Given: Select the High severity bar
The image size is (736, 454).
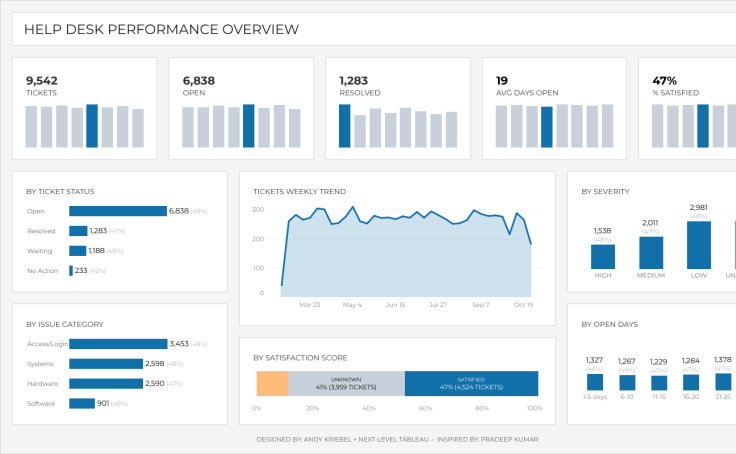Looking at the screenshot, I should [603, 257].
